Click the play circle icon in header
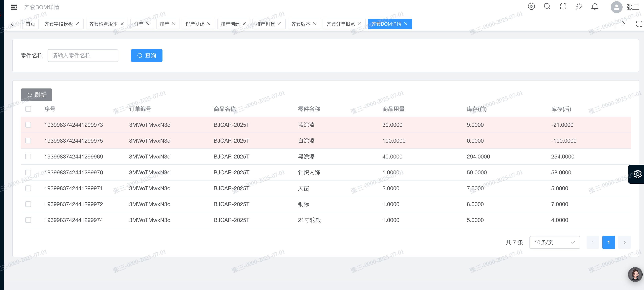The height and width of the screenshot is (290, 644). [x=531, y=7]
